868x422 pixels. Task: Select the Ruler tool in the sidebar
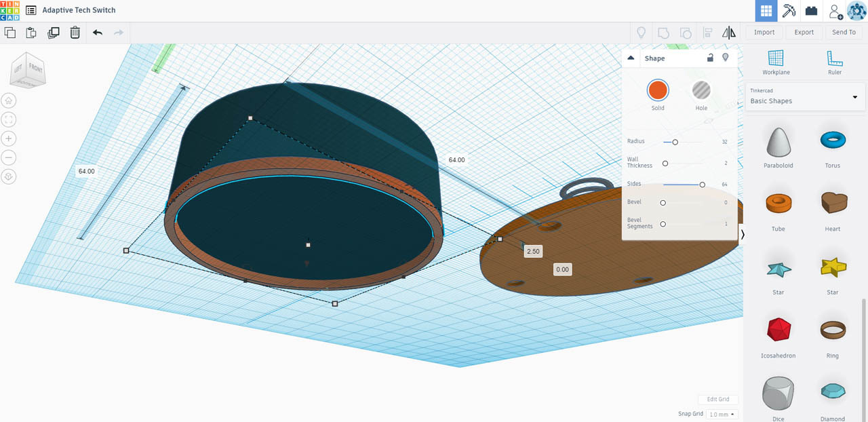coord(834,62)
